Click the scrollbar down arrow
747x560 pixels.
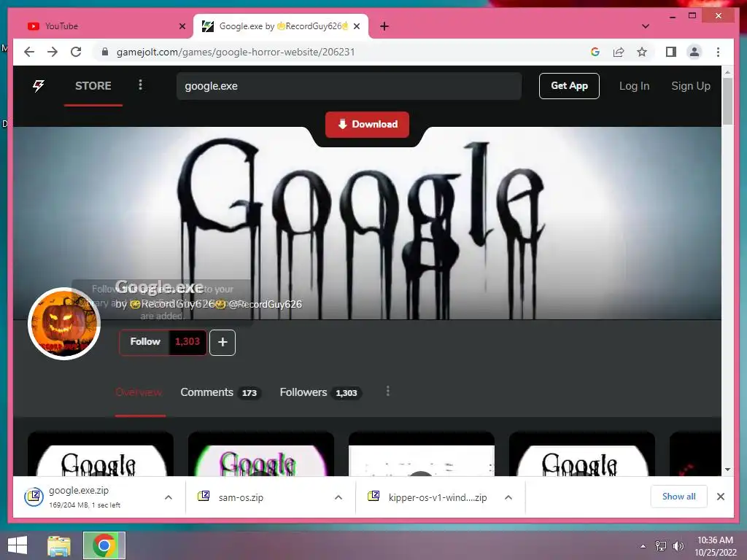pos(727,470)
